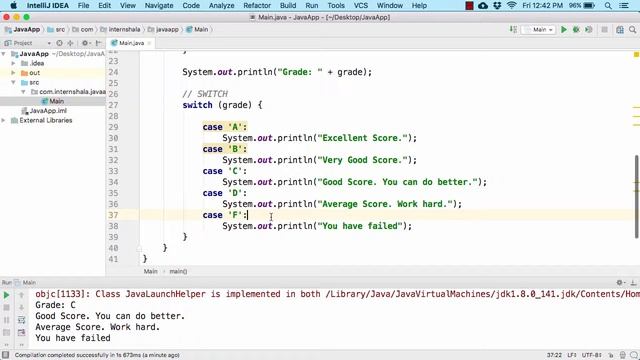Collapse the com.internshala.javaapp package
The width and height of the screenshot is (640, 360).
click(x=23, y=92)
